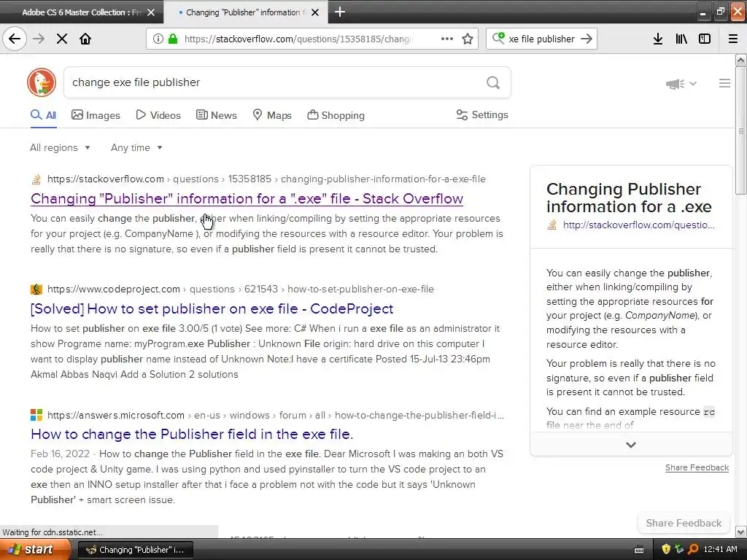This screenshot has height=560, width=747.
Task: Open the browser home page
Action: pyautogui.click(x=85, y=39)
